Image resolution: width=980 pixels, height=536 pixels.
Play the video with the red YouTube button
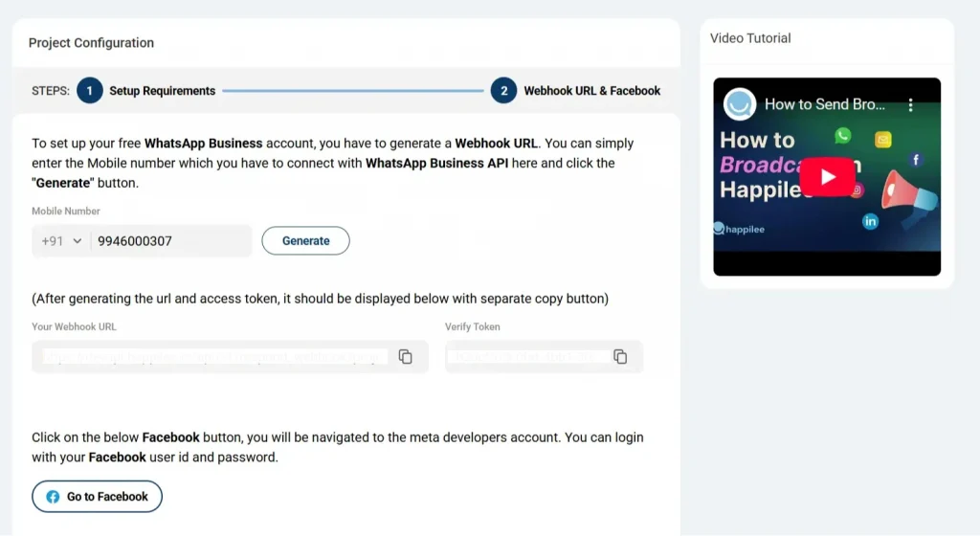827,177
